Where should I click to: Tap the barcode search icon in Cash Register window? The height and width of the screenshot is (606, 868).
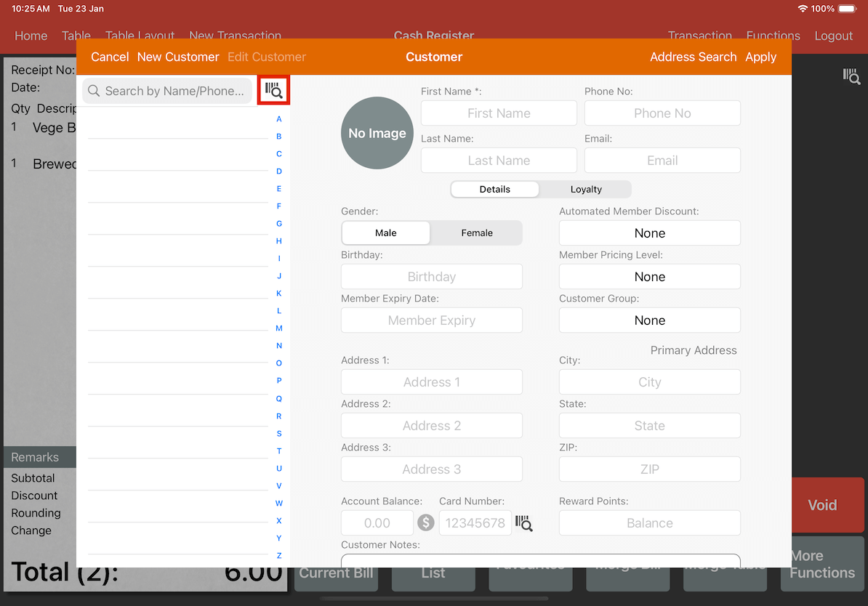coord(851,76)
